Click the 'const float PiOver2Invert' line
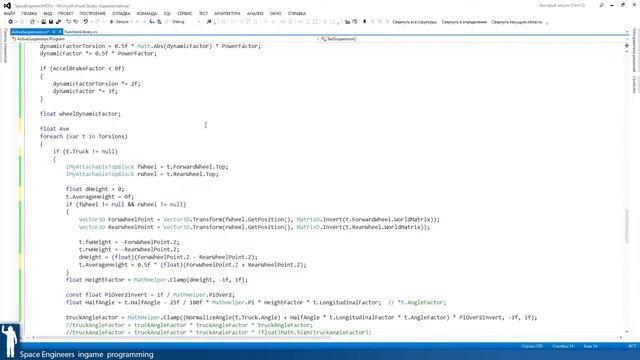 (x=150, y=295)
